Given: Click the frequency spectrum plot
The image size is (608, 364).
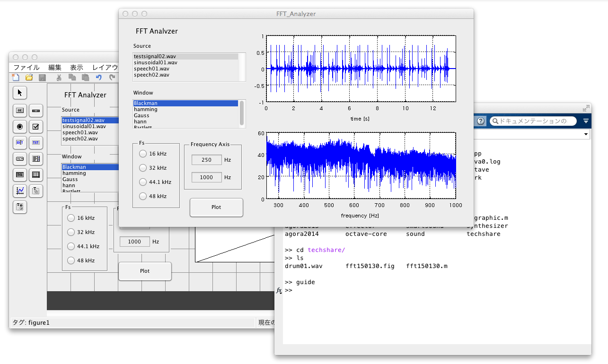Looking at the screenshot, I should 361,165.
